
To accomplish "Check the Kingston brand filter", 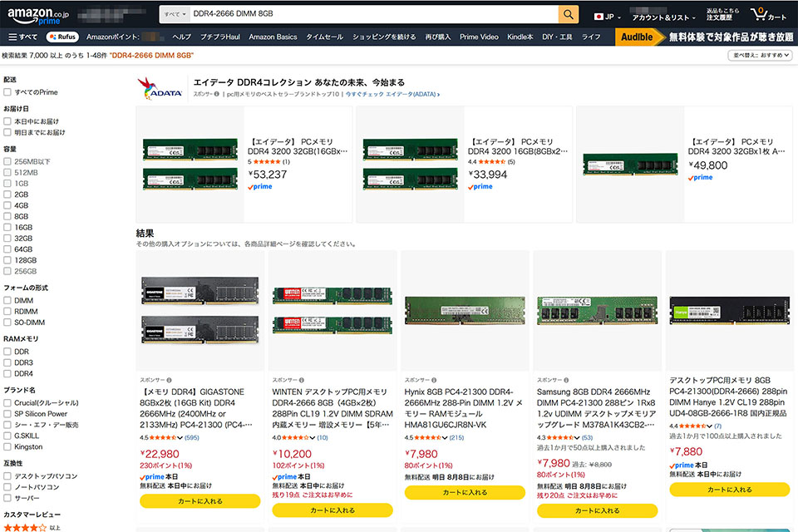I will click(7, 447).
